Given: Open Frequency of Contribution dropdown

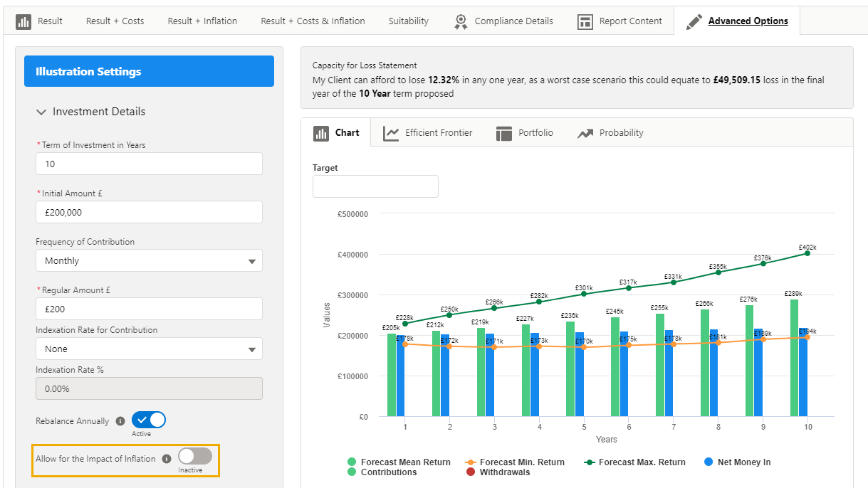Looking at the screenshot, I should (149, 260).
